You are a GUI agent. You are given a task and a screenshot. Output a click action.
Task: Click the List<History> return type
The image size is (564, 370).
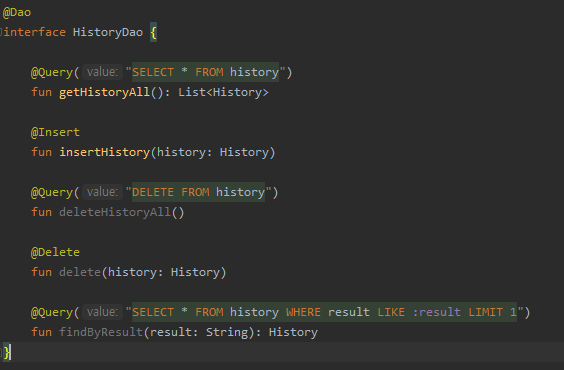pos(223,92)
